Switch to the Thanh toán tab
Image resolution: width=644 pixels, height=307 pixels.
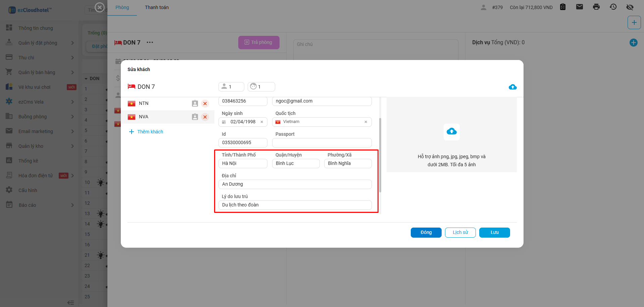click(157, 7)
